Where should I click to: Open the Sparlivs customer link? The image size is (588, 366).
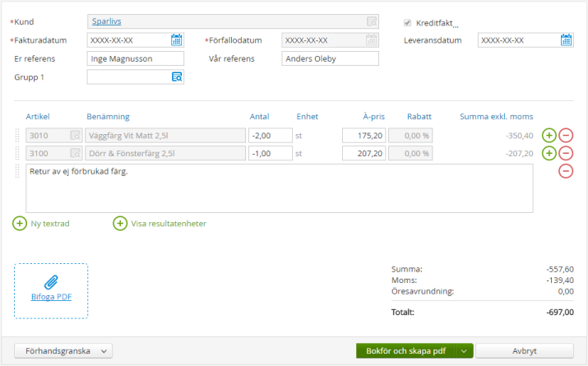coord(106,21)
